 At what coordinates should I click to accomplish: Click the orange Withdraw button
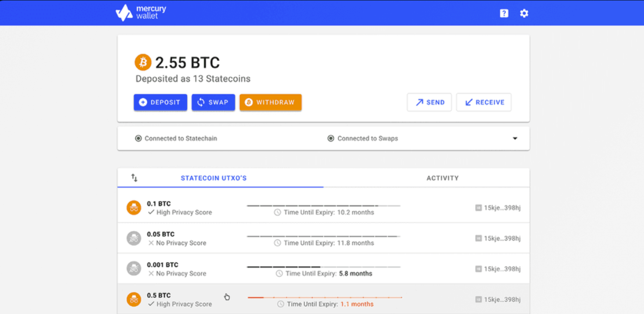point(271,103)
